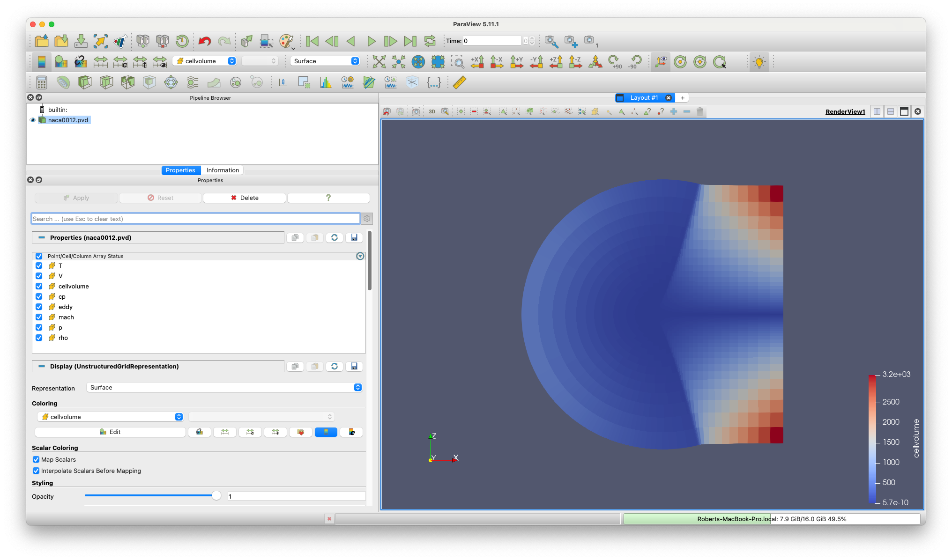Image resolution: width=952 pixels, height=560 pixels.
Task: Click the Undo red arrow icon
Action: 204,41
